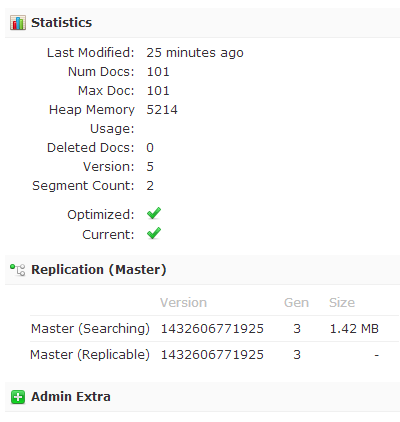The height and width of the screenshot is (422, 400).
Task: Click the Last Modified 25 minutes ago value
Action: [195, 53]
